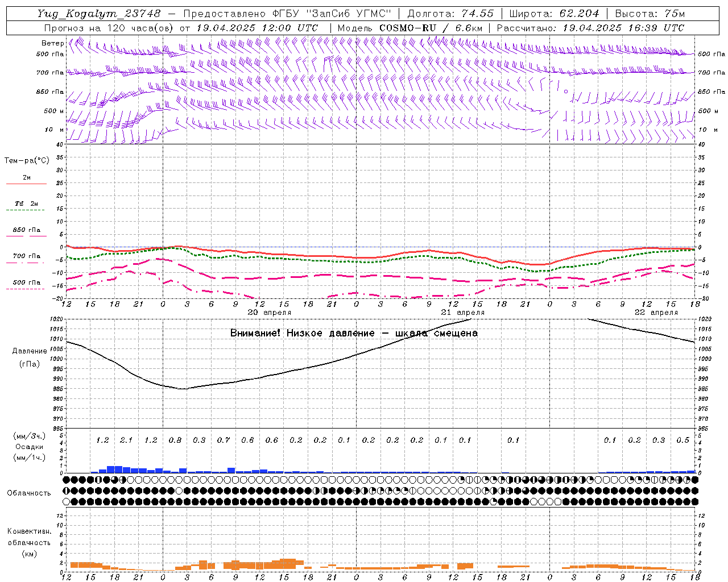Click the 2.1 precipitation value

126,440
